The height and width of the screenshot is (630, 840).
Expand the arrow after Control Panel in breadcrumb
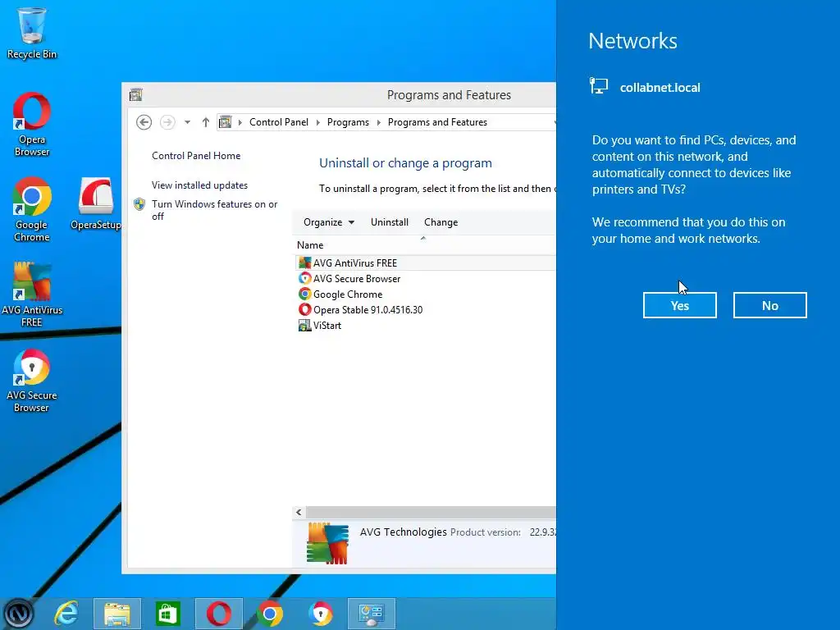point(317,122)
